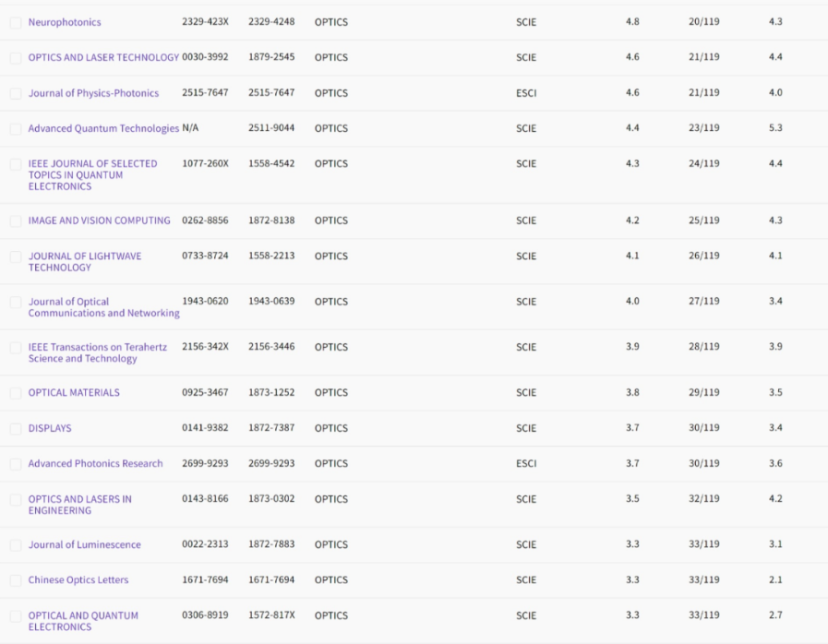This screenshot has height=644, width=828.
Task: Click Journal of Optical Communications and Networking
Action: tap(104, 307)
